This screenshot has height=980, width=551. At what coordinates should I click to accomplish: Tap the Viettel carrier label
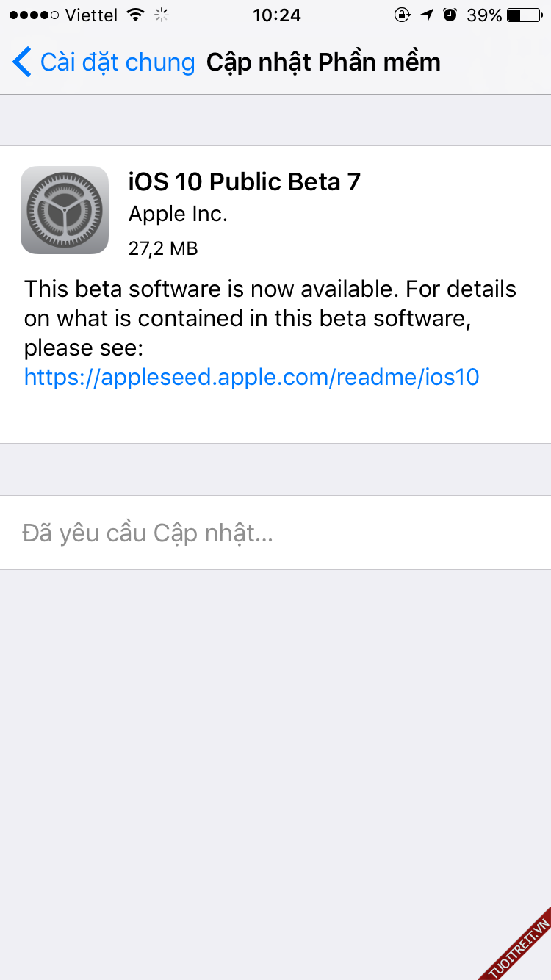coord(92,15)
